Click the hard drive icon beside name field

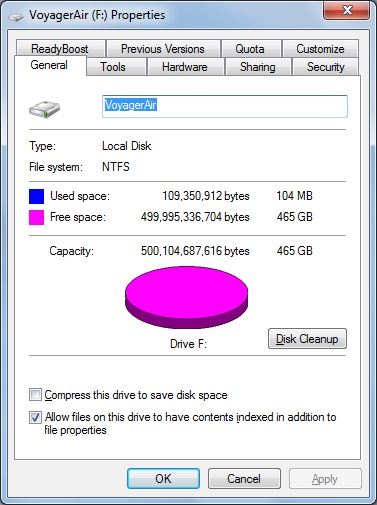(44, 109)
